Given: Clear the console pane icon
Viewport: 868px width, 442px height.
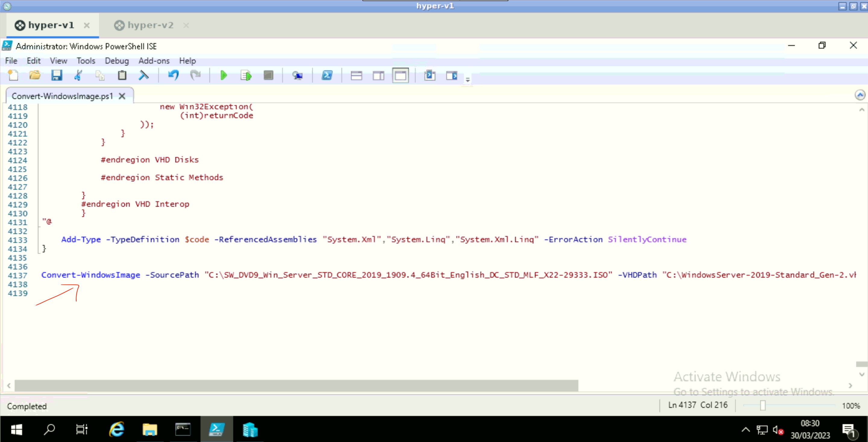Looking at the screenshot, I should 144,75.
